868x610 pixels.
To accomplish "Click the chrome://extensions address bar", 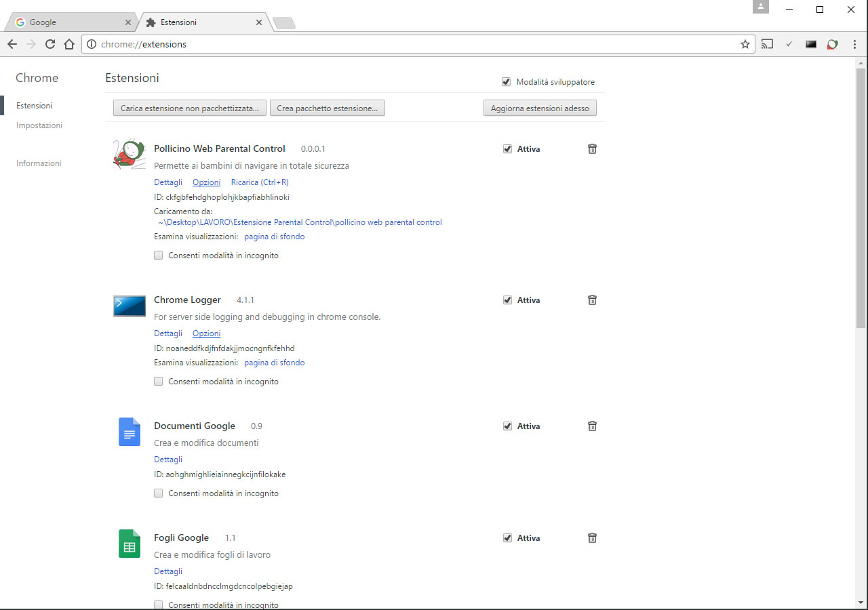I will click(x=418, y=44).
